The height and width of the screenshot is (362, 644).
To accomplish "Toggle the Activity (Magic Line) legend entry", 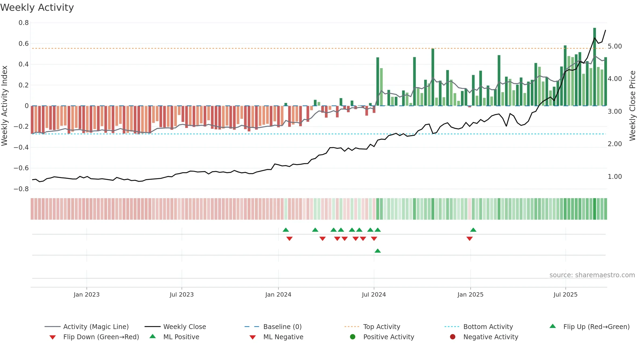I will (87, 327).
